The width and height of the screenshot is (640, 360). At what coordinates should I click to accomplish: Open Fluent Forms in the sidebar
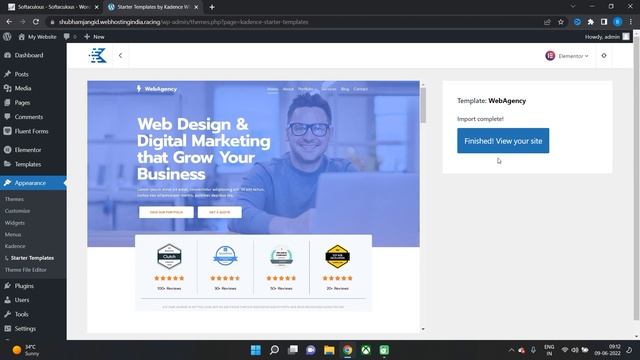[x=31, y=131]
